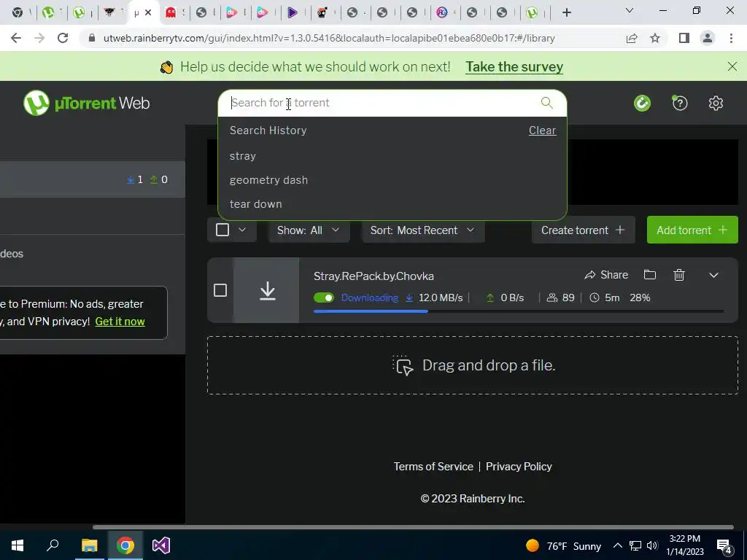Open the tab search chevron in title bar
This screenshot has height=560, width=747.
point(630,10)
